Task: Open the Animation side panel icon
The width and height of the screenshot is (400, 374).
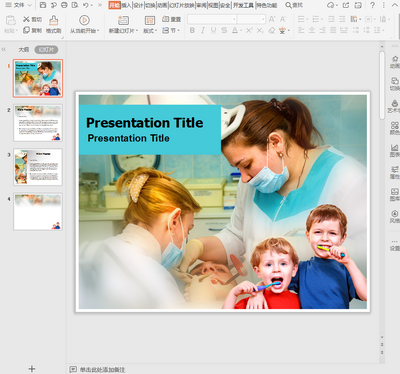Action: coord(395,62)
